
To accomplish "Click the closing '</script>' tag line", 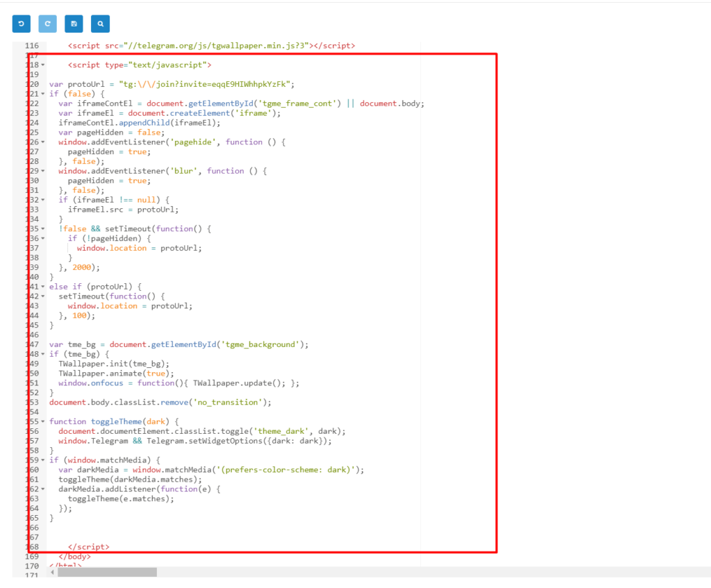I will (88, 547).
